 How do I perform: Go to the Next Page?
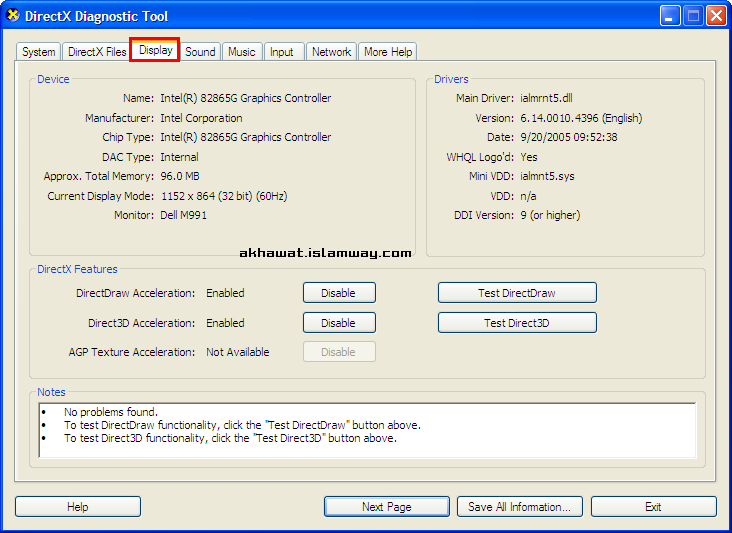[387, 507]
